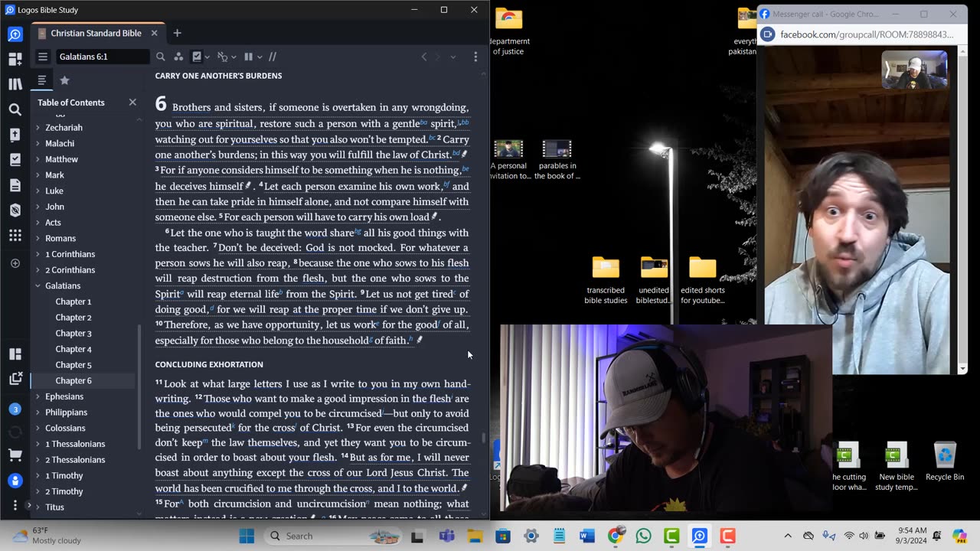Open the interlinear options dropdown arrow

point(234,57)
